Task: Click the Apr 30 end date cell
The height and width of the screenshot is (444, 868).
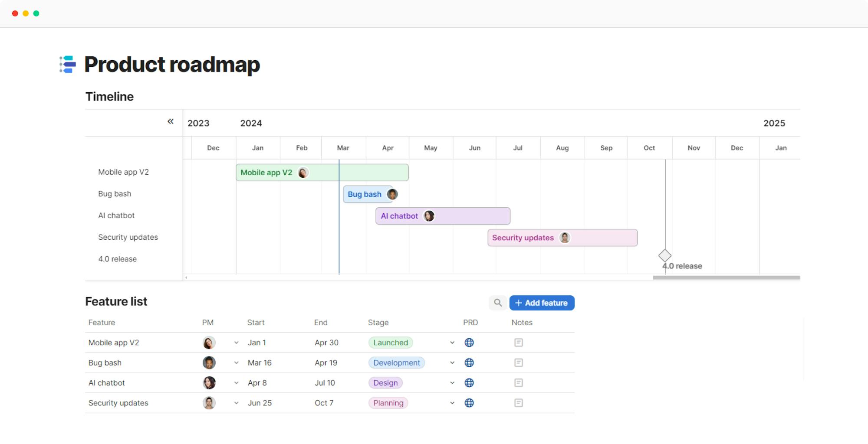Action: [326, 343]
